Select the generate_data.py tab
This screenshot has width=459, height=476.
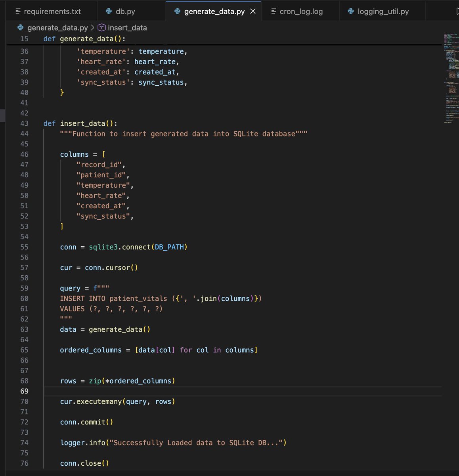point(214,12)
